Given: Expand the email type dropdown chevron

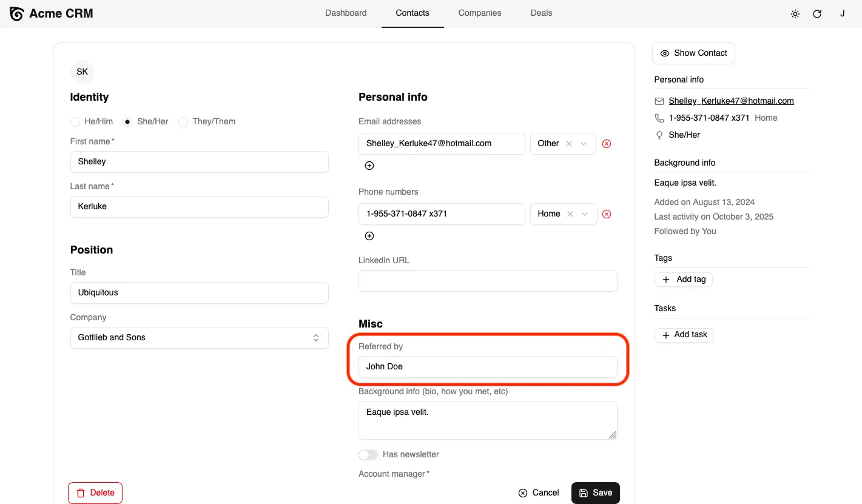Looking at the screenshot, I should coord(584,144).
